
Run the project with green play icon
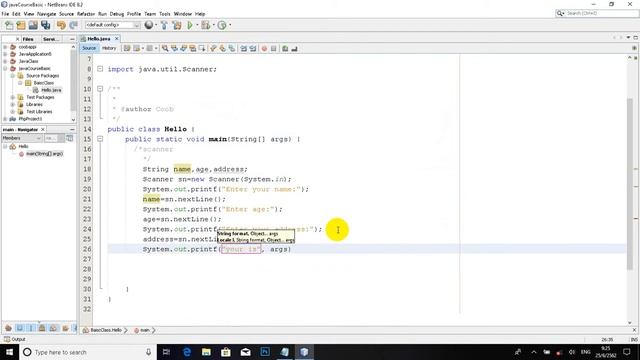190,25
